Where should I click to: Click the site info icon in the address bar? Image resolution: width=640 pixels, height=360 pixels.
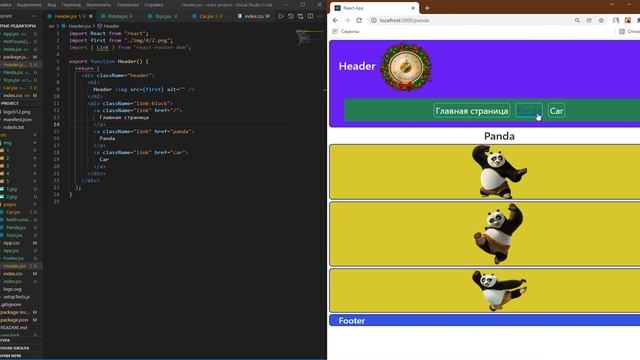pyautogui.click(x=373, y=20)
